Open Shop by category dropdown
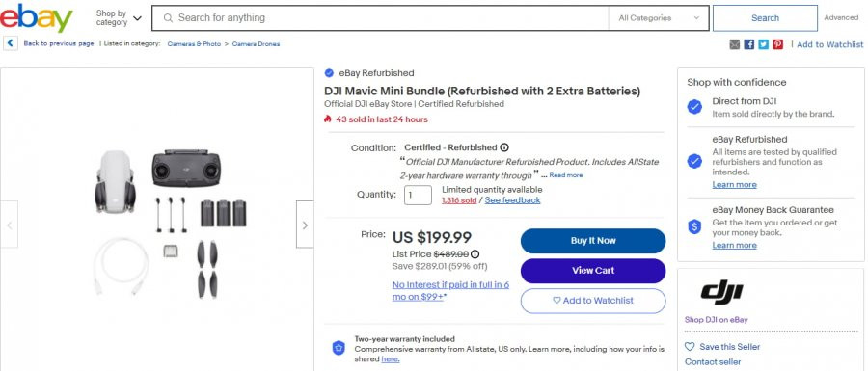Viewport: 868px width, 371px height. [119, 17]
